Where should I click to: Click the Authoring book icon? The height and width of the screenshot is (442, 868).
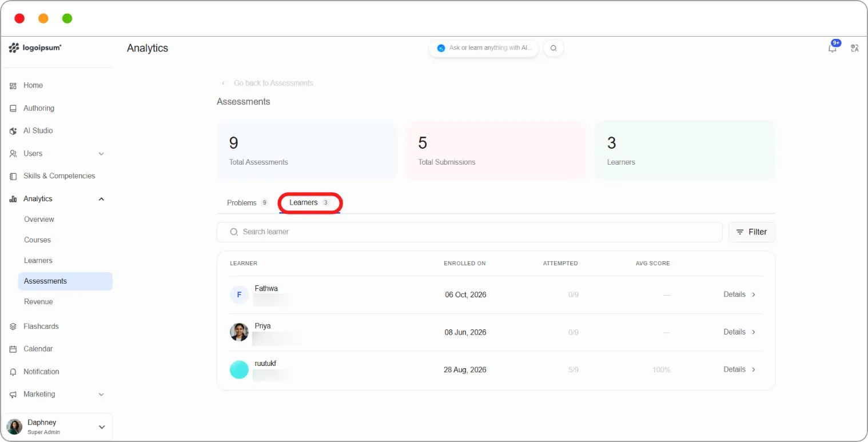(x=13, y=108)
